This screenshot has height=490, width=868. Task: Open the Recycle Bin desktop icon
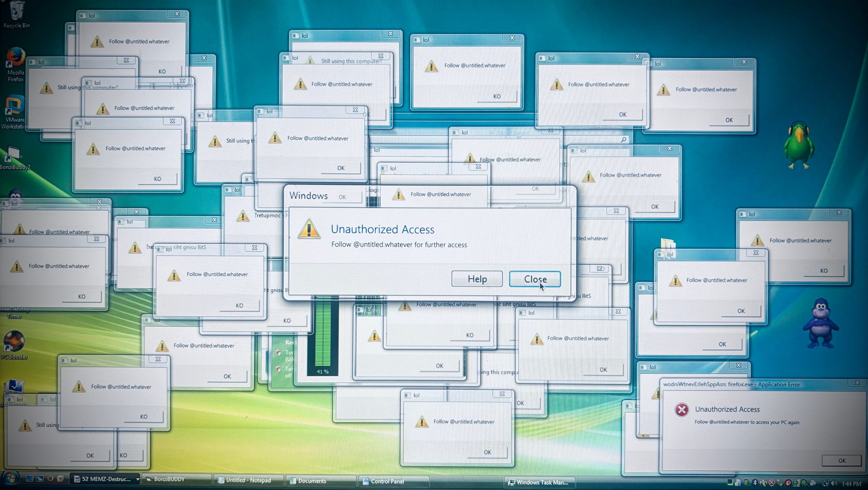[x=16, y=14]
